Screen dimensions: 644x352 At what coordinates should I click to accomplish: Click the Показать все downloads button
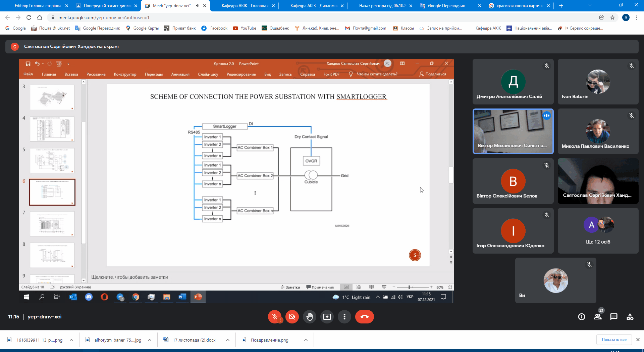tap(614, 340)
